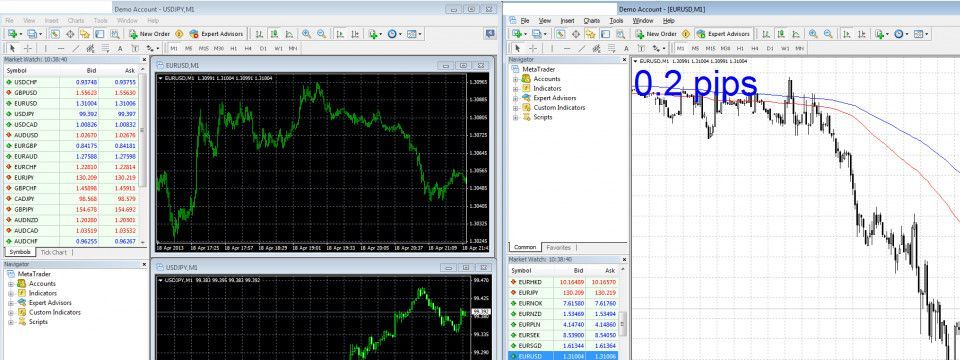Toggle Market Watch icon in left toolbar
The height and width of the screenshot is (360, 960).
54,34
